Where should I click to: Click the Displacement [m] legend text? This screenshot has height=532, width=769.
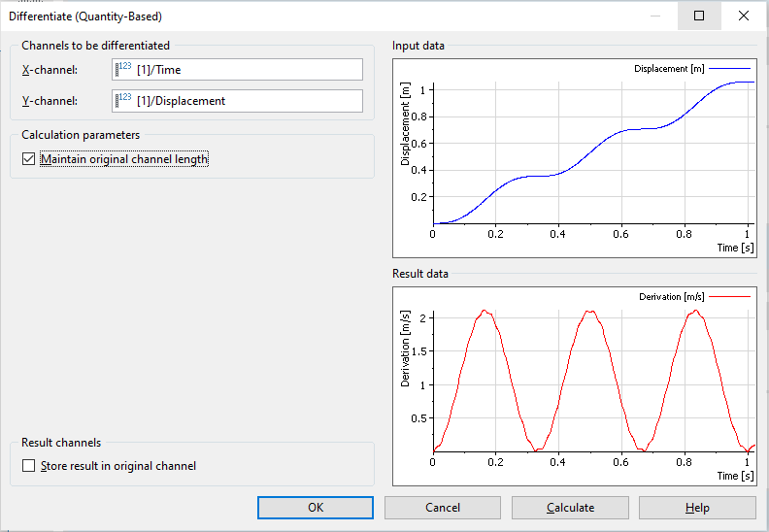[x=669, y=69]
